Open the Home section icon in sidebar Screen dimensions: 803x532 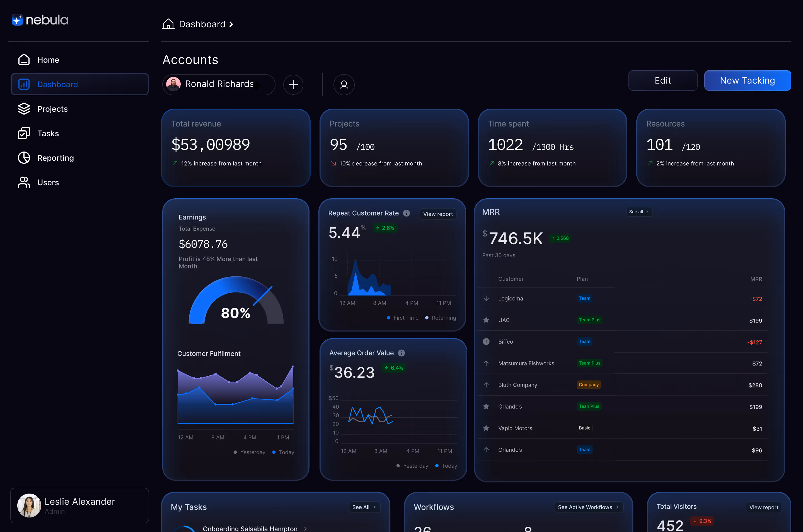click(24, 59)
